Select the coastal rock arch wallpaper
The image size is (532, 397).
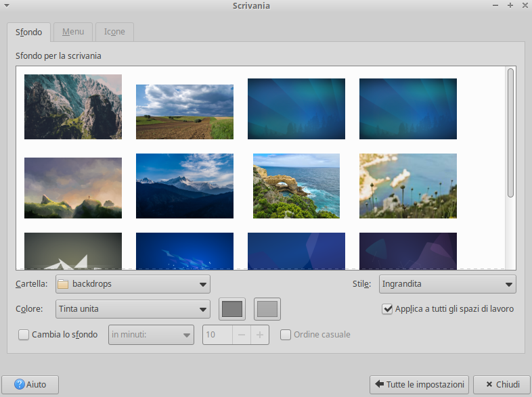pyautogui.click(x=296, y=186)
